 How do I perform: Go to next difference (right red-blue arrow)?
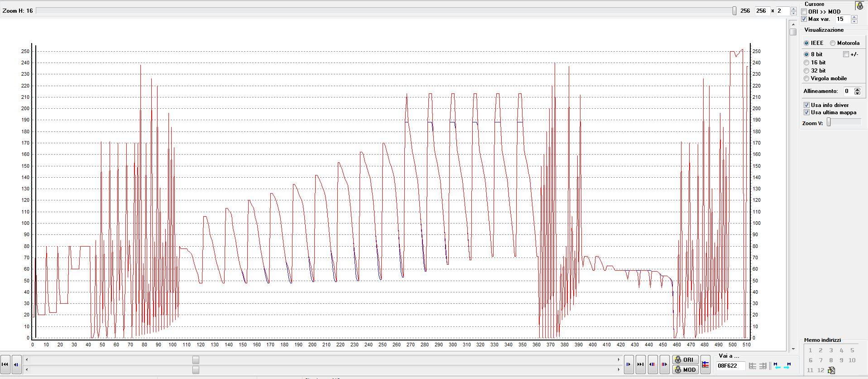(664, 364)
